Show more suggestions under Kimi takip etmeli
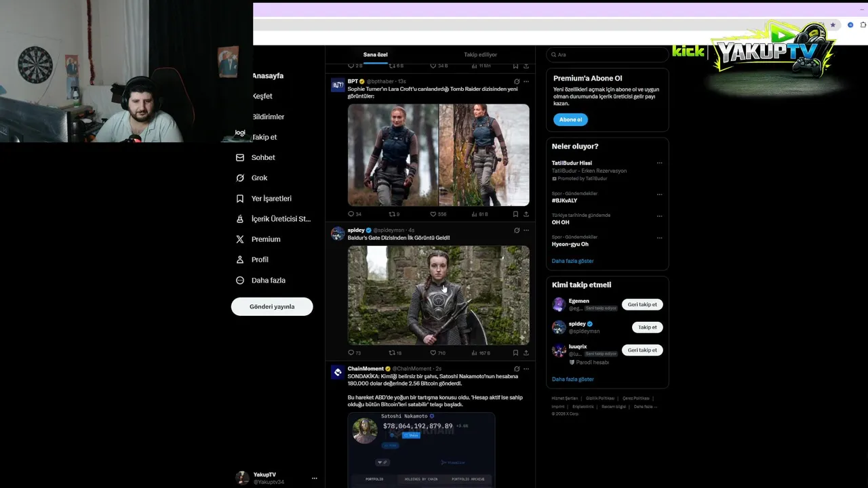 point(572,380)
